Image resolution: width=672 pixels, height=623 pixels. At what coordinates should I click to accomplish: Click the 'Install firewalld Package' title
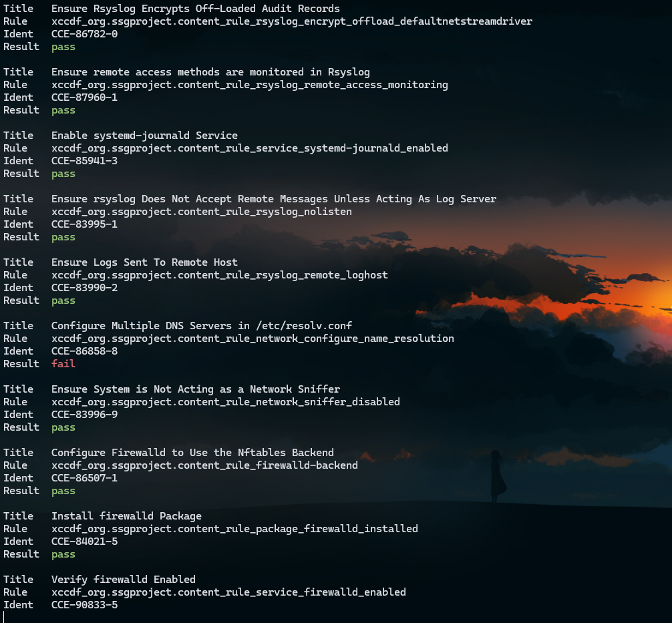[126, 516]
